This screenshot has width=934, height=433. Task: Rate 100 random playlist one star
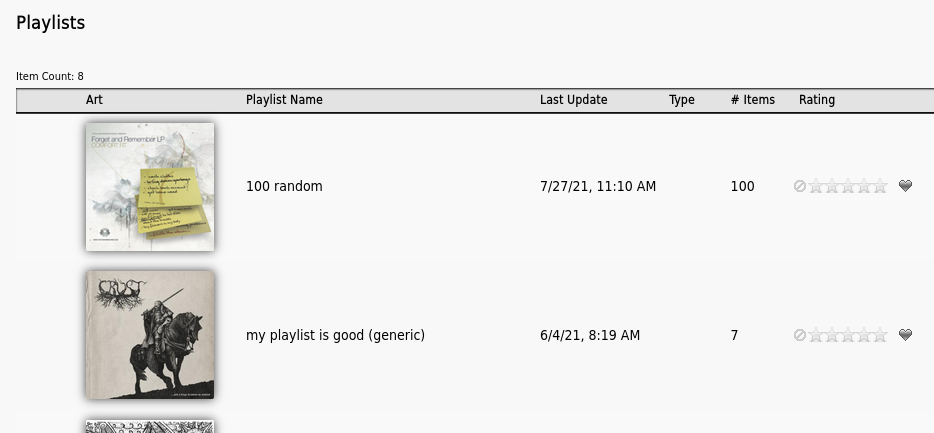click(814, 186)
